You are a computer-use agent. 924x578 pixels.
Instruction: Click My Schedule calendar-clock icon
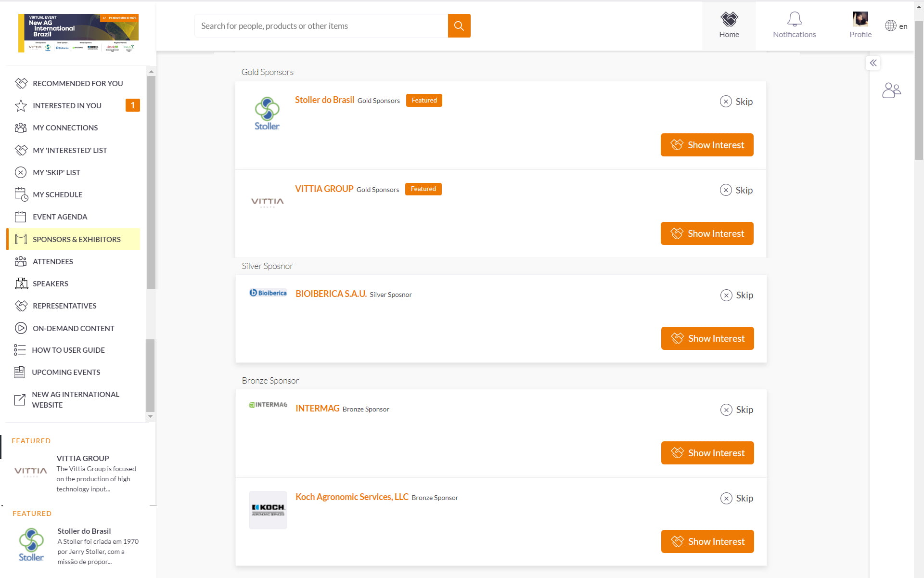pyautogui.click(x=21, y=194)
